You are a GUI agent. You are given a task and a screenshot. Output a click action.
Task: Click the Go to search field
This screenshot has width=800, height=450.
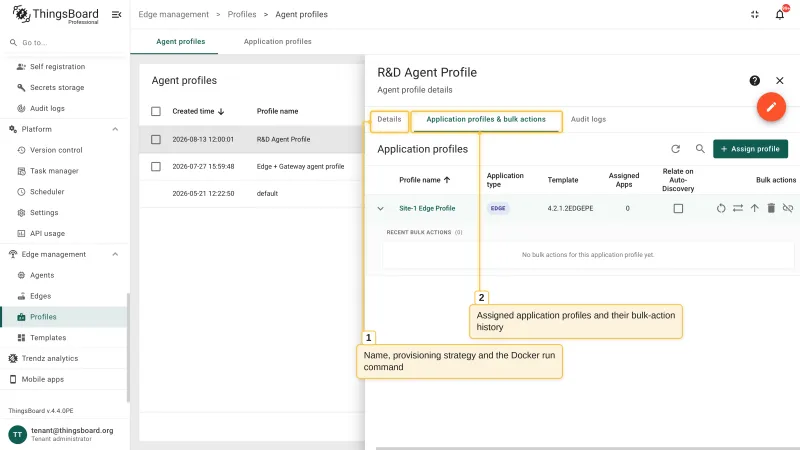tap(64, 43)
